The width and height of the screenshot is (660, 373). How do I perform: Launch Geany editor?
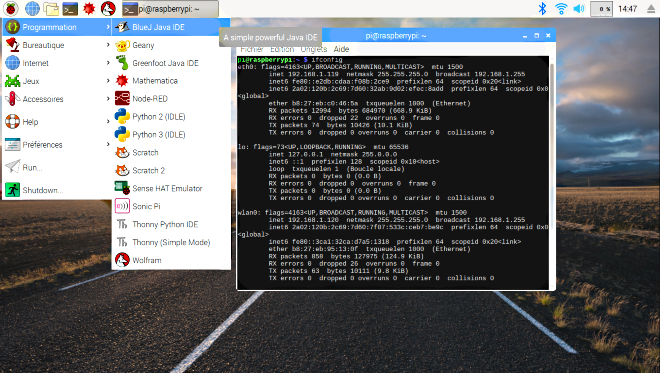pyautogui.click(x=171, y=45)
